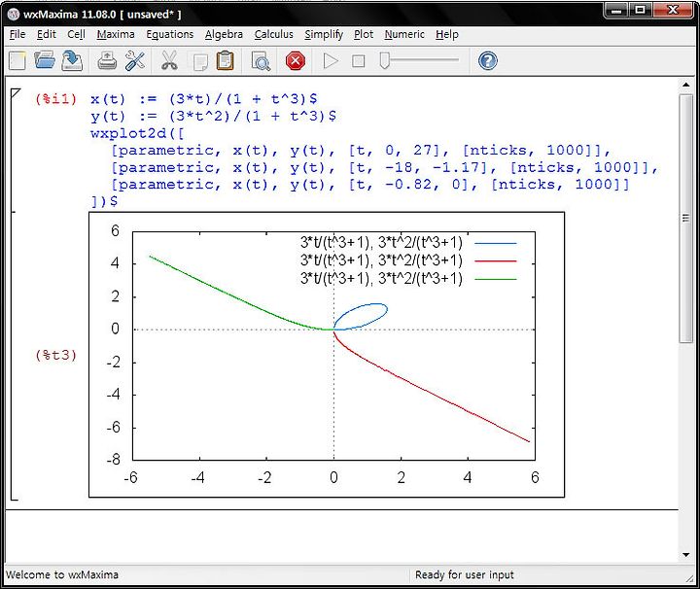
Task: Click the parametric line with t from -18
Action: pos(384,168)
